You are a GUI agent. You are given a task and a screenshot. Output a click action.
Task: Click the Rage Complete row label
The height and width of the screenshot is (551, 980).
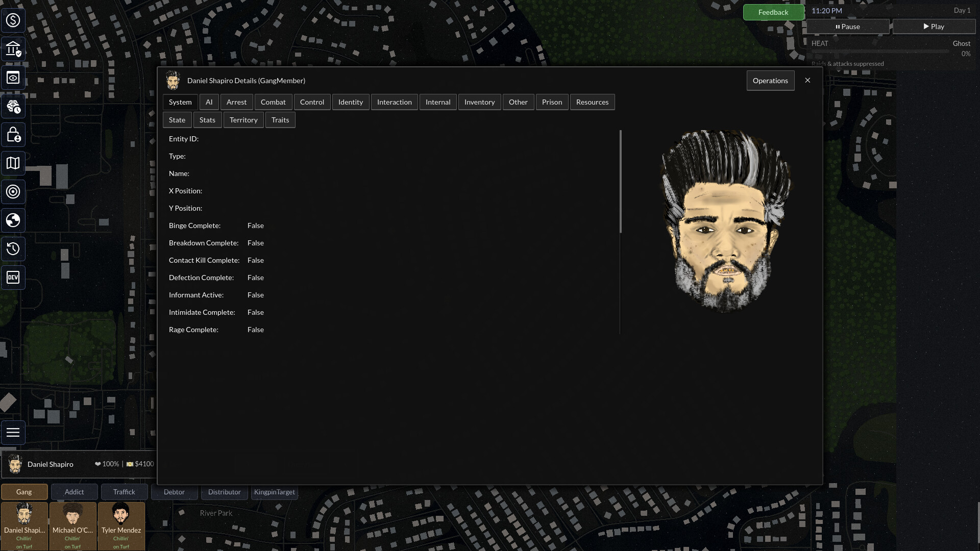tap(193, 330)
